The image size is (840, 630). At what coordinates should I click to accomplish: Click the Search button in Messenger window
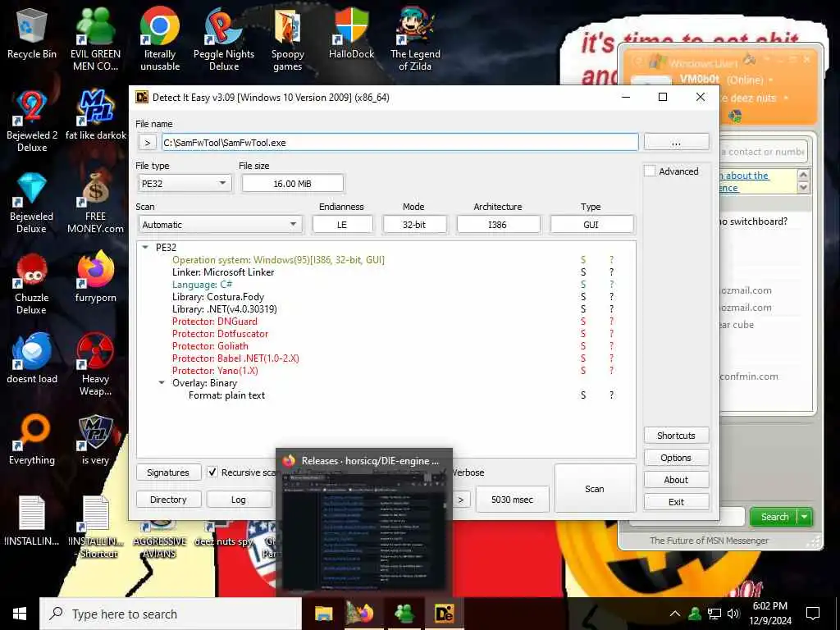coord(774,517)
